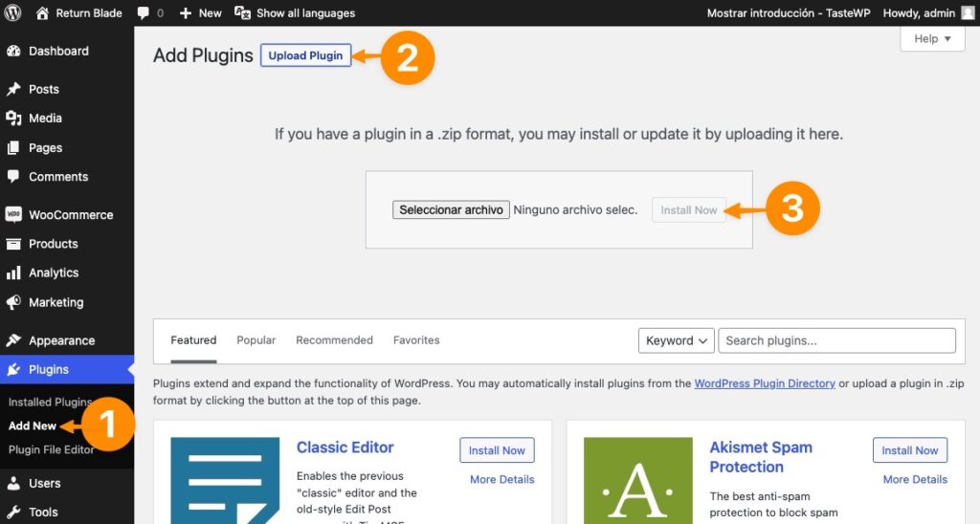Click the Pages icon in sidebar
The height and width of the screenshot is (524, 980).
13,148
